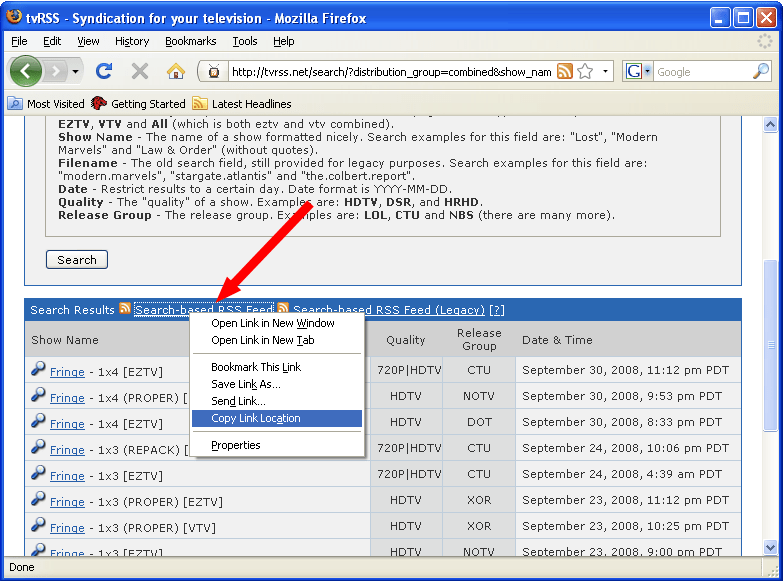Click the URL address bar field
This screenshot has width=783, height=581.
(392, 72)
